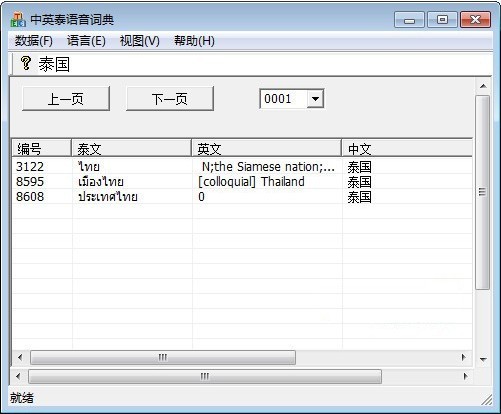Open the 帮助(H) menu
501x414 pixels.
(194, 41)
